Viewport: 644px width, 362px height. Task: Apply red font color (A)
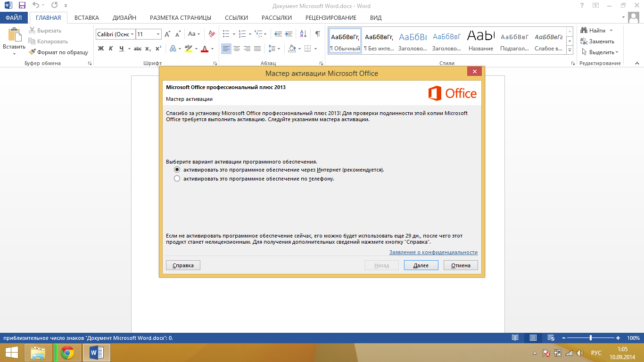pyautogui.click(x=204, y=49)
